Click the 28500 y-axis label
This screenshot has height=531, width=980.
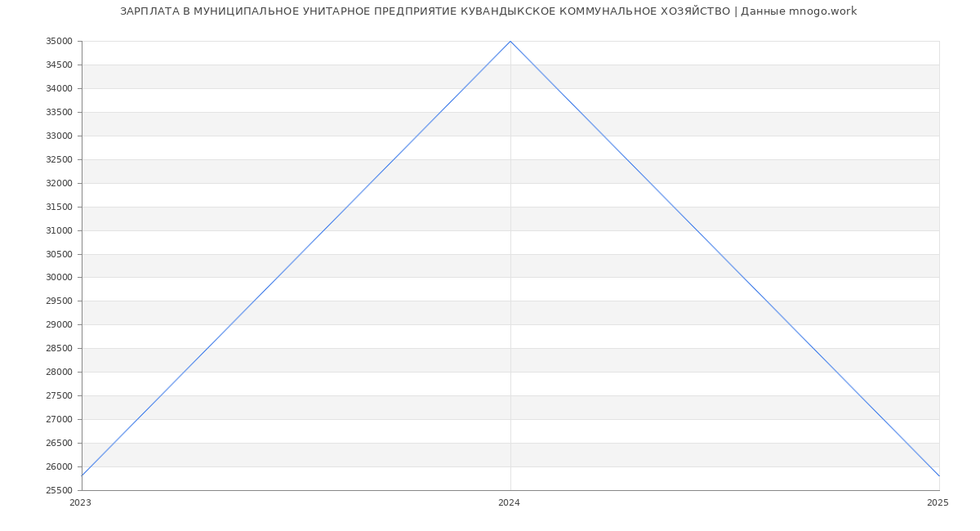[x=60, y=349]
